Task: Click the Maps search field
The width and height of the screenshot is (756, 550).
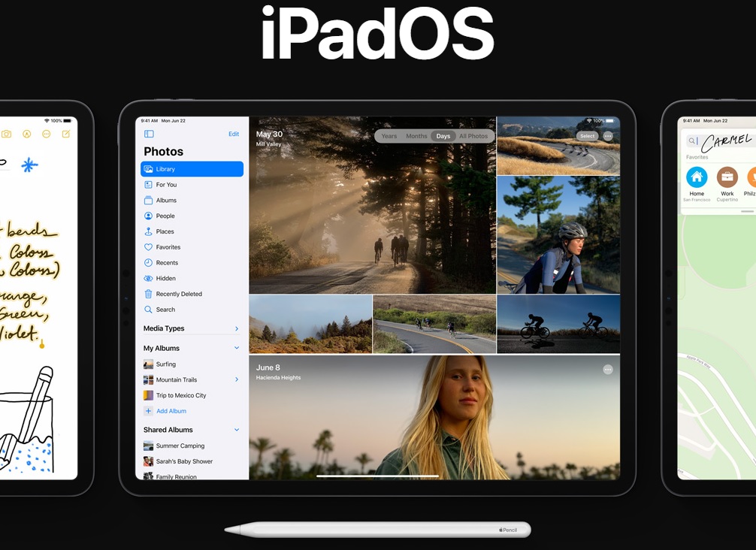Action: tap(721, 141)
